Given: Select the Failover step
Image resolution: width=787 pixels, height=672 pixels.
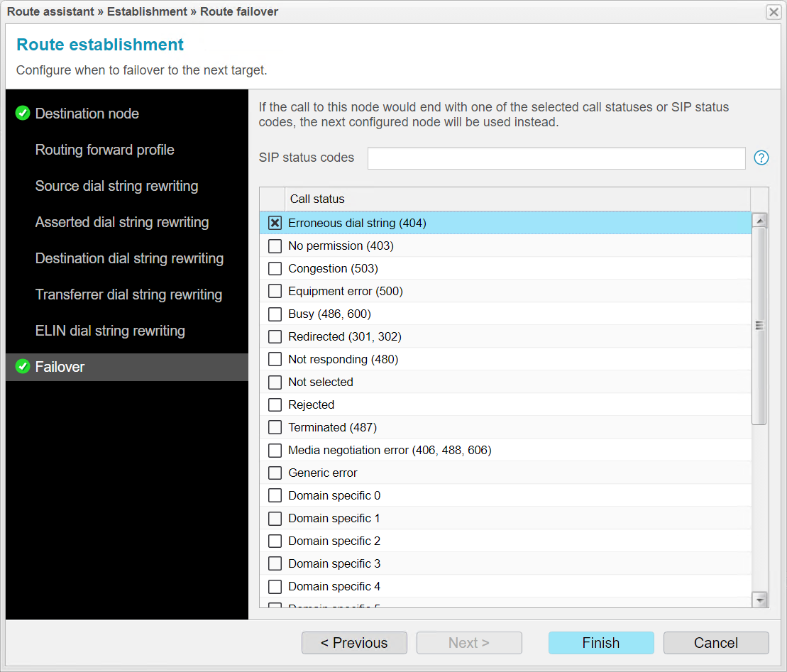Looking at the screenshot, I should (x=127, y=367).
